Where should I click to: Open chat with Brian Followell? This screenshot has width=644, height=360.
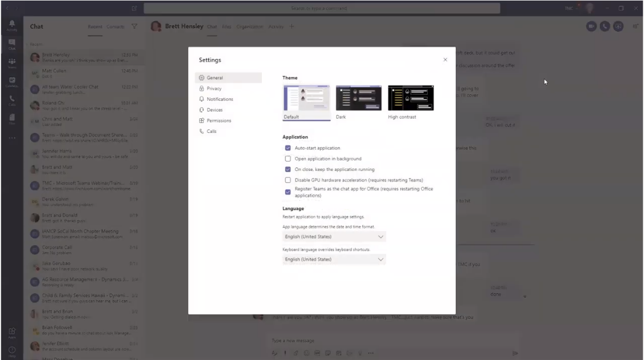[86, 330]
